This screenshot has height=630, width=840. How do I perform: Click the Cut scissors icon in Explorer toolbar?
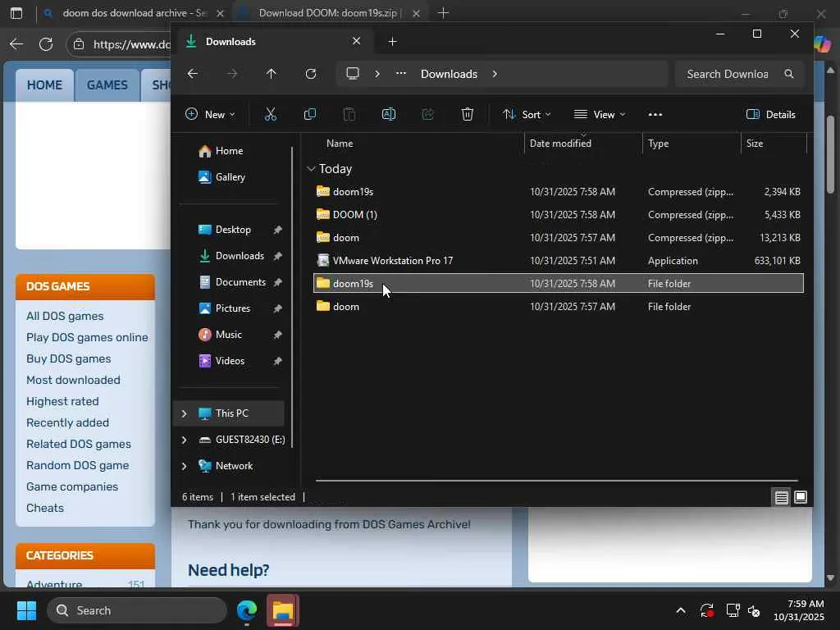[x=271, y=114]
